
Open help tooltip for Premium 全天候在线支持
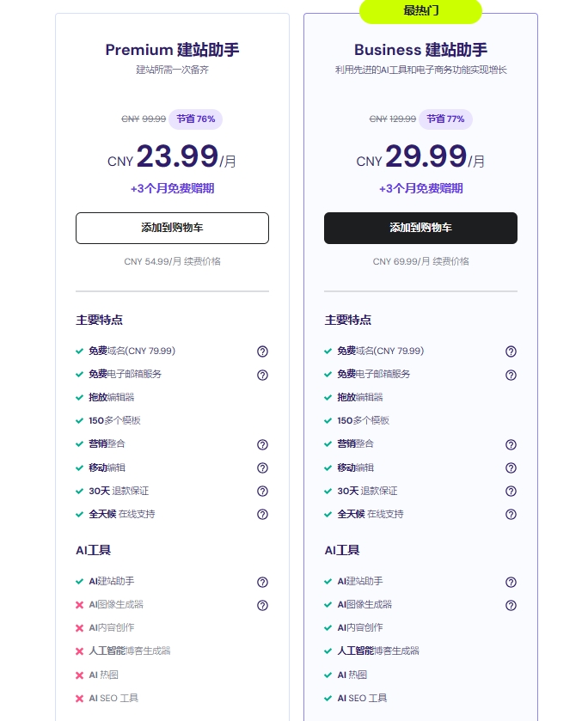[262, 514]
